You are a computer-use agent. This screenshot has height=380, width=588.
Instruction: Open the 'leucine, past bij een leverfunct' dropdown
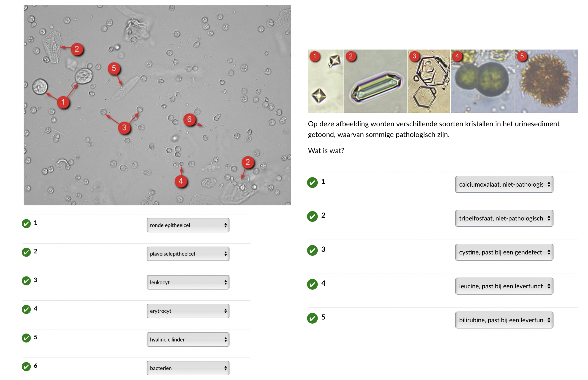coord(504,286)
